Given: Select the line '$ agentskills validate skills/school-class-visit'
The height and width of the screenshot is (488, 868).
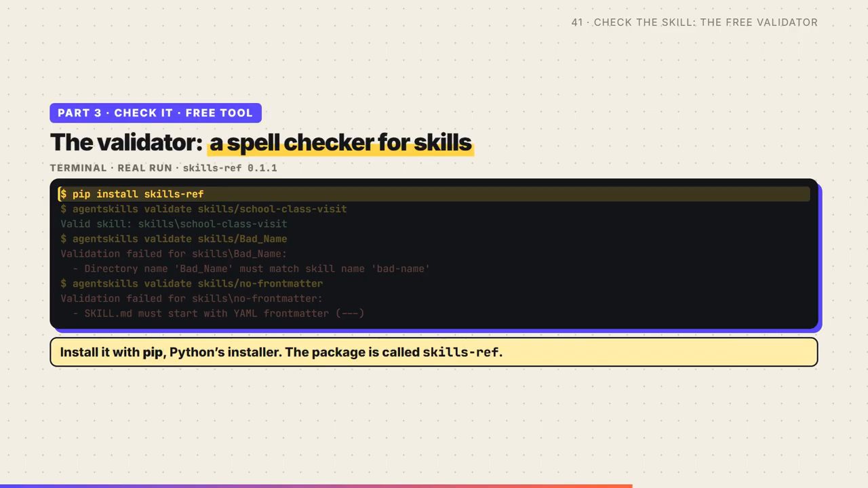Looking at the screenshot, I should tap(203, 209).
